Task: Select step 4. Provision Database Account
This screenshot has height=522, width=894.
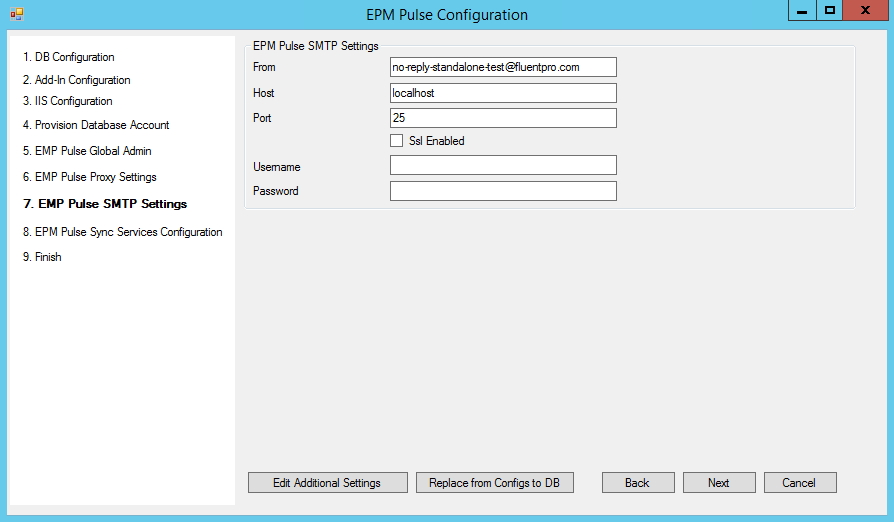Action: [96, 125]
